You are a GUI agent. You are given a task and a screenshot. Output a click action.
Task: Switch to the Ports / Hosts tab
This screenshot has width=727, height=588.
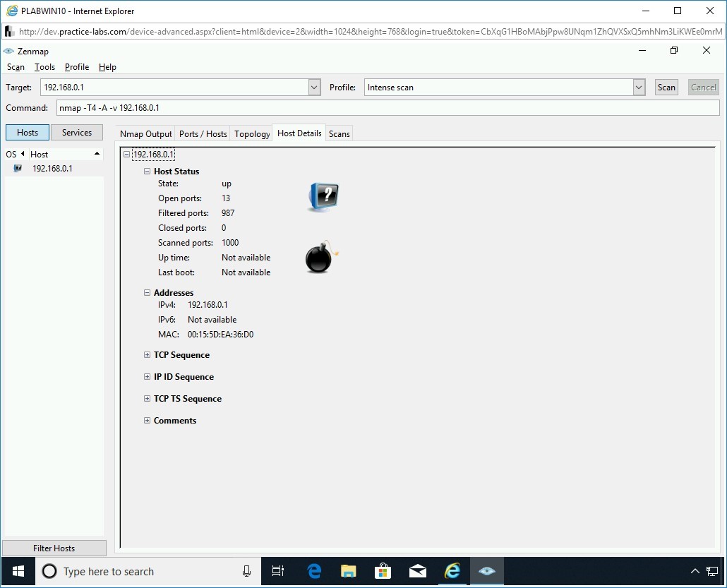coord(203,134)
